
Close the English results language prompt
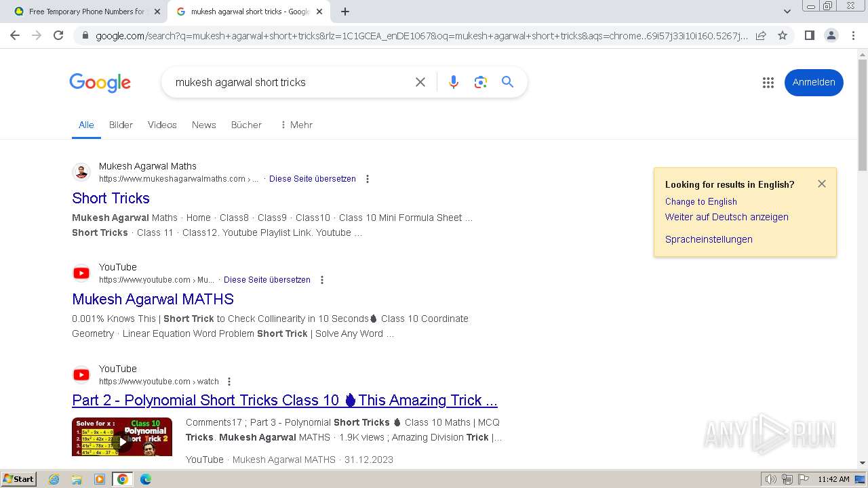point(822,184)
